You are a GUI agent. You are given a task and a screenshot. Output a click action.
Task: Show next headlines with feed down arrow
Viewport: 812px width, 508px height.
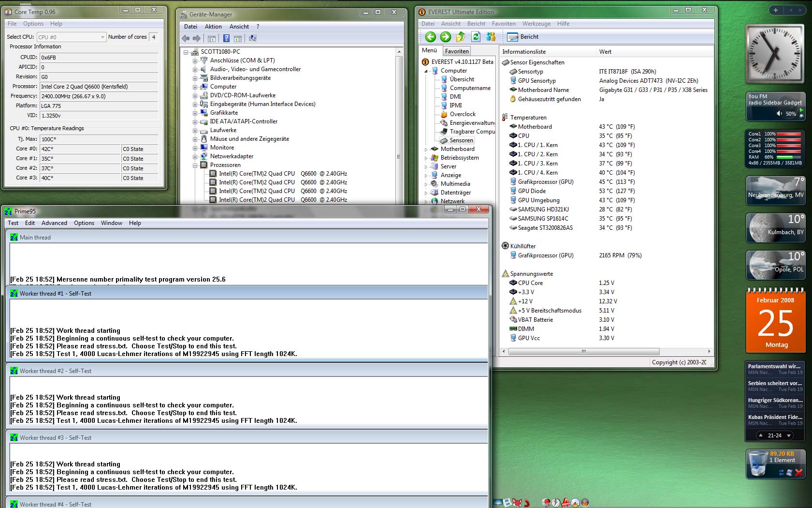[x=789, y=435]
